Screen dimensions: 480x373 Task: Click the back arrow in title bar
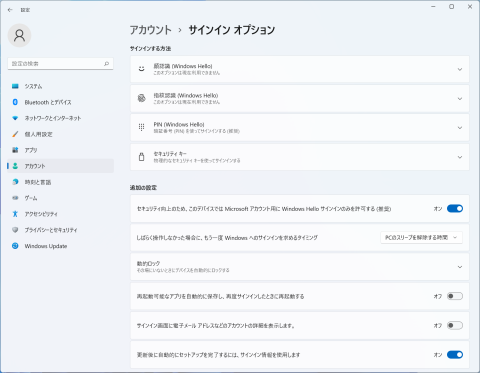[10, 10]
